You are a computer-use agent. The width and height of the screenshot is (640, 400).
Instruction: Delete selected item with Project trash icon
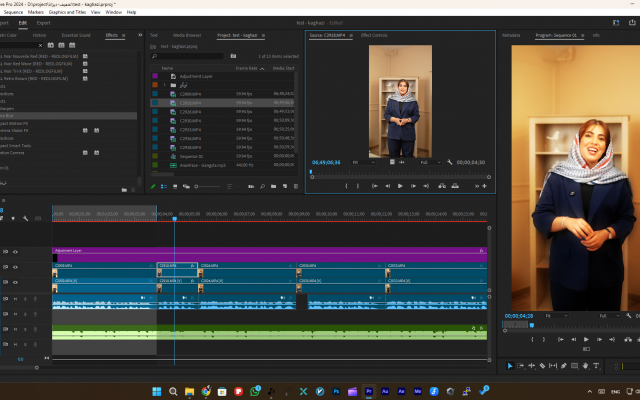[295, 186]
